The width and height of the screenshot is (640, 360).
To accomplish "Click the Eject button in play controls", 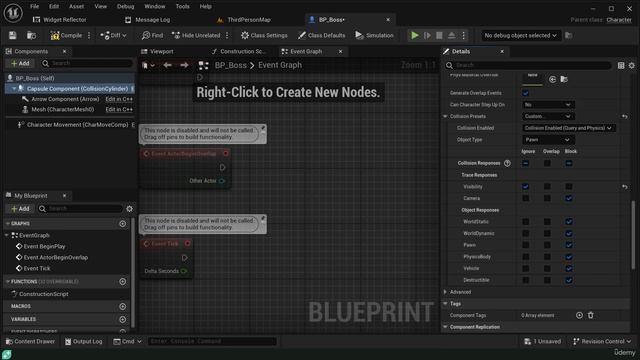I will (451, 36).
